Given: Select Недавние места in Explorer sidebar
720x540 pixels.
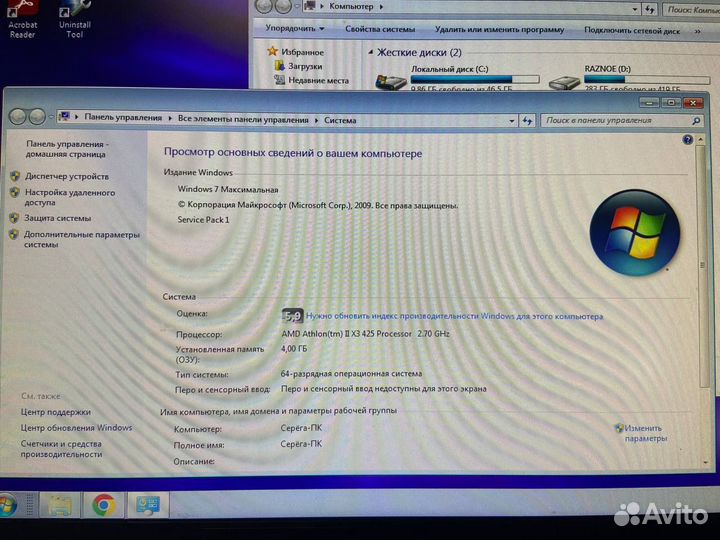Looking at the screenshot, I should (x=318, y=80).
